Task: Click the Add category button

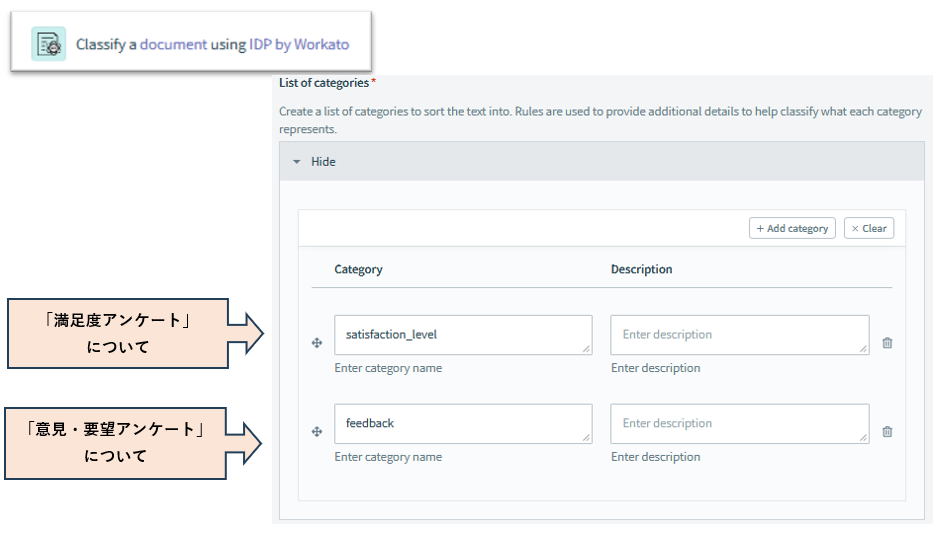Action: [791, 228]
